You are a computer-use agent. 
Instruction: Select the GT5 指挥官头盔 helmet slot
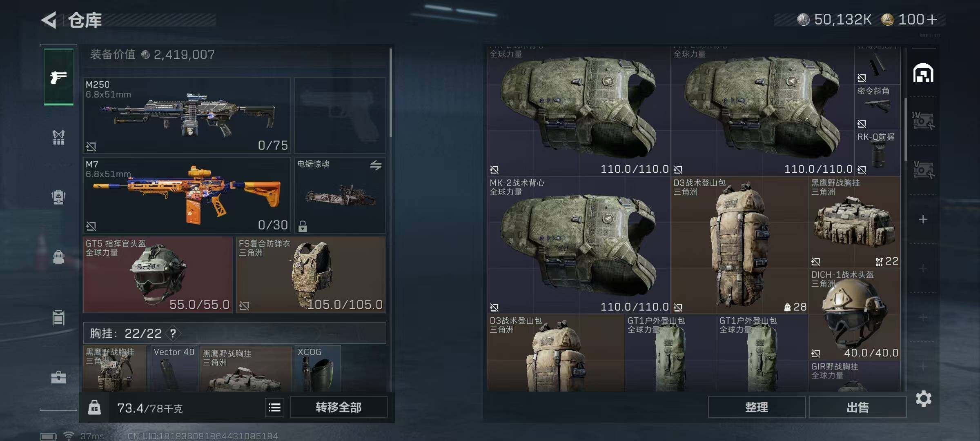tap(158, 275)
